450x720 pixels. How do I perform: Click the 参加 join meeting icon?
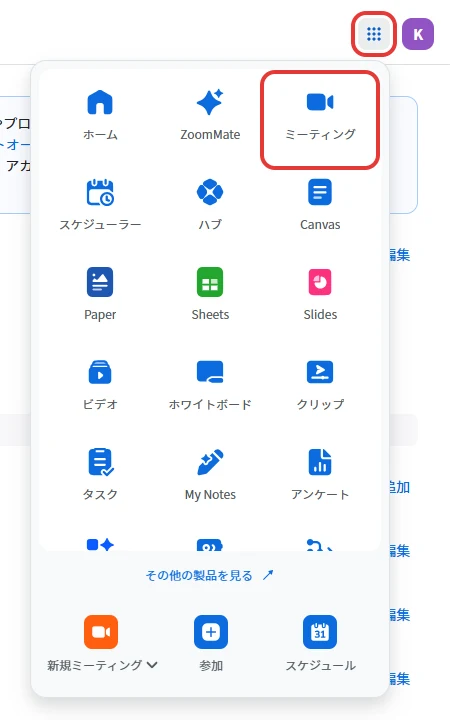[211, 632]
